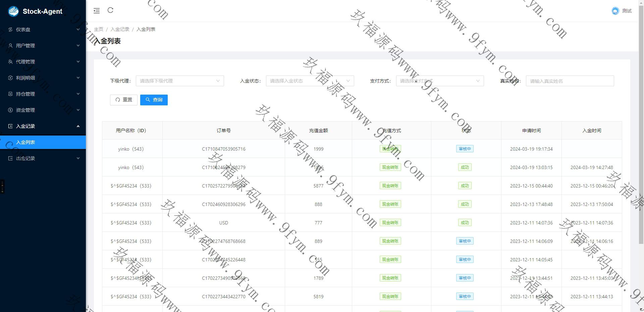Click the Stock-Agent logo icon
This screenshot has width=644, height=312.
[13, 11]
